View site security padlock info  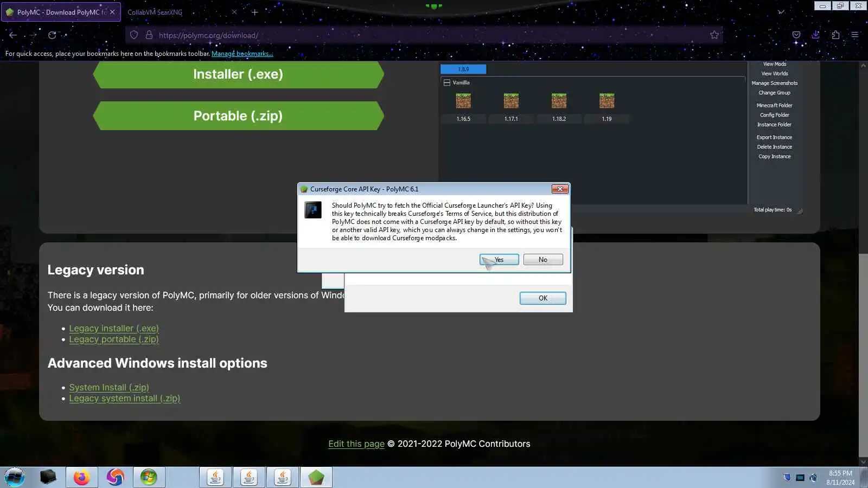coord(149,35)
